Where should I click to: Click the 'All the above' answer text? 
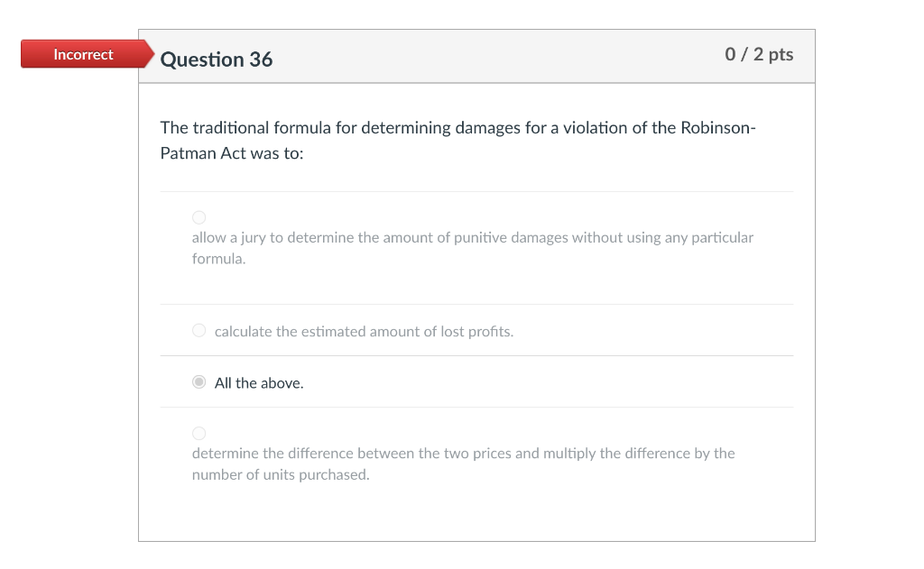(257, 382)
